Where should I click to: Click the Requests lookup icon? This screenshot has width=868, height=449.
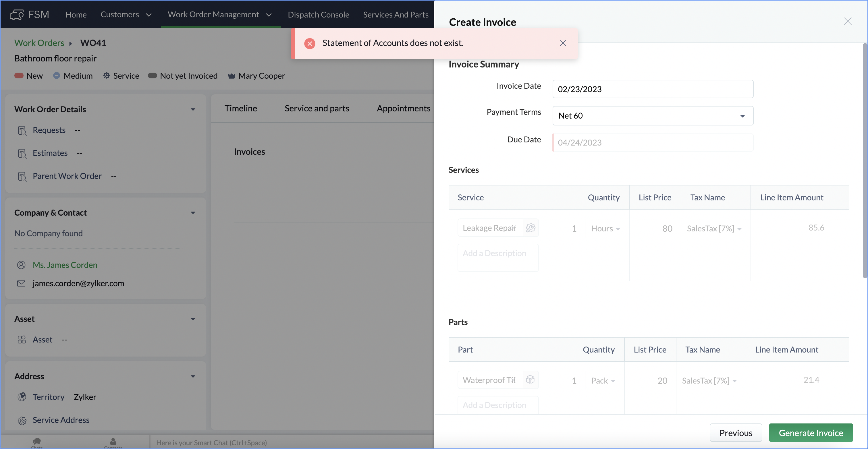coord(22,130)
